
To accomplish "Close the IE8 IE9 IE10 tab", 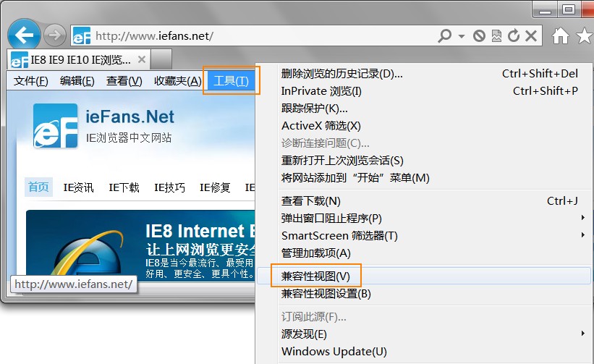I will pyautogui.click(x=142, y=59).
